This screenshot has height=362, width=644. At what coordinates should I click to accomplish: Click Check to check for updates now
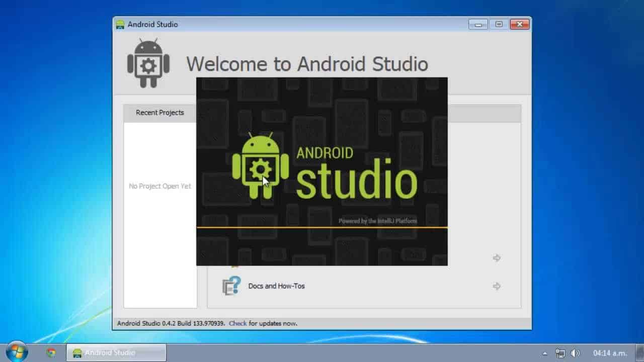(236, 323)
